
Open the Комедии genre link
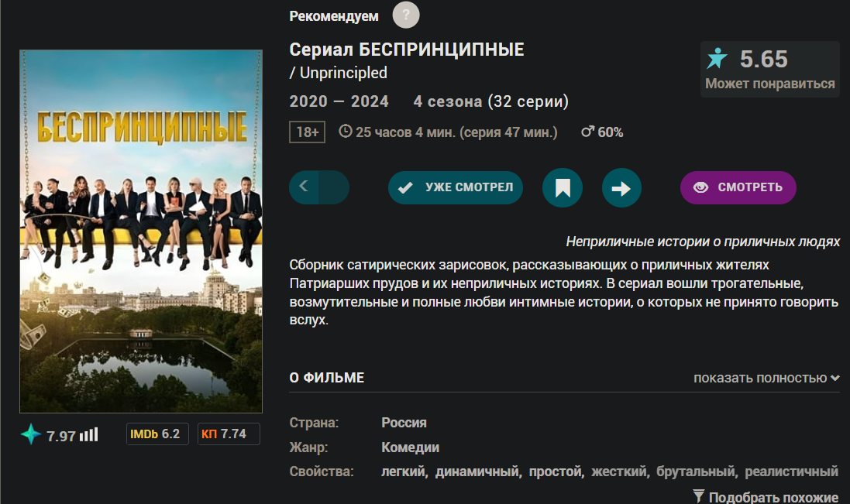411,447
